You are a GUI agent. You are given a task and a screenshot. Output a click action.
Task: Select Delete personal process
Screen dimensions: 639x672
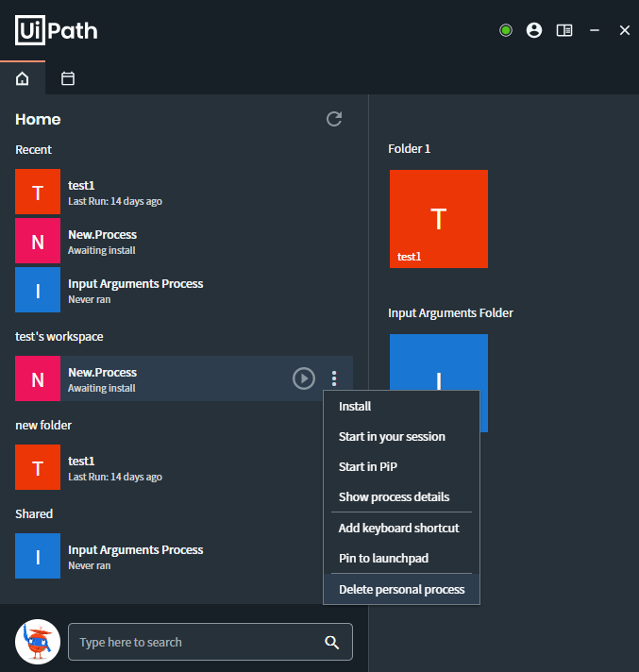[x=401, y=589]
